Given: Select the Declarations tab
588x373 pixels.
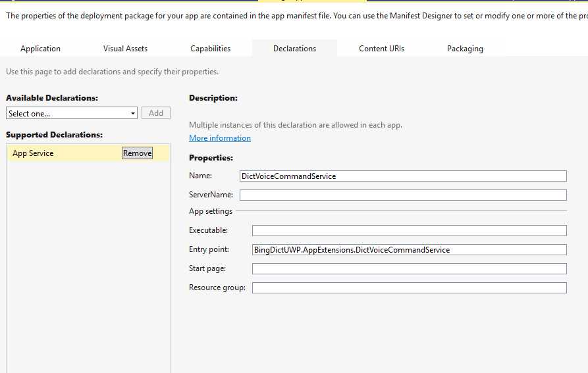Looking at the screenshot, I should [294, 49].
